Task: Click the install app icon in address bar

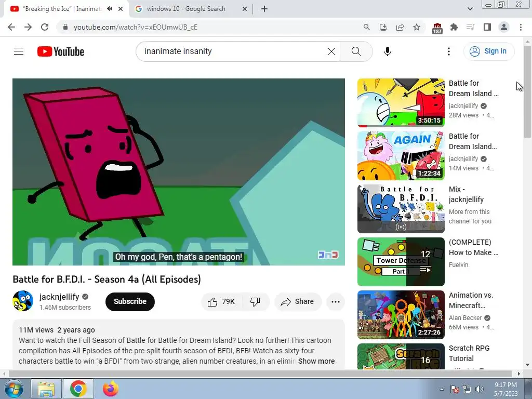Action: [x=383, y=27]
